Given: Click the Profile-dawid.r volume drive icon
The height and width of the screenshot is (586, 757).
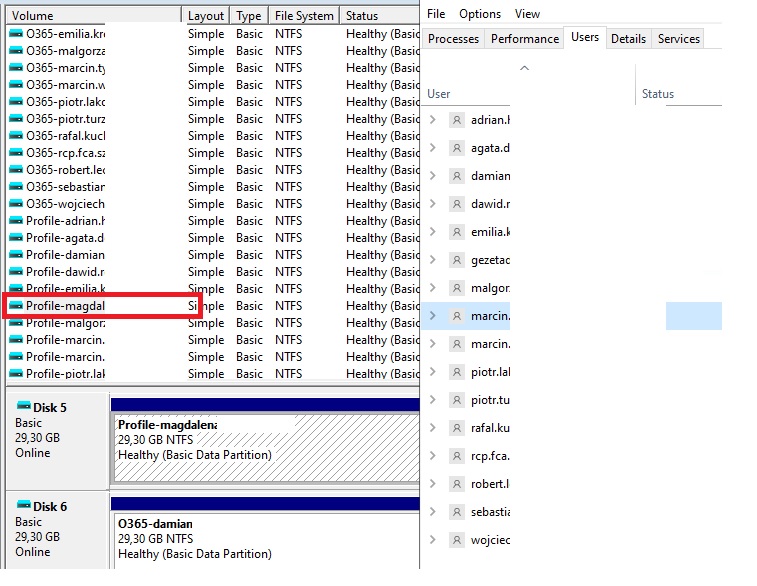Looking at the screenshot, I should (16, 272).
